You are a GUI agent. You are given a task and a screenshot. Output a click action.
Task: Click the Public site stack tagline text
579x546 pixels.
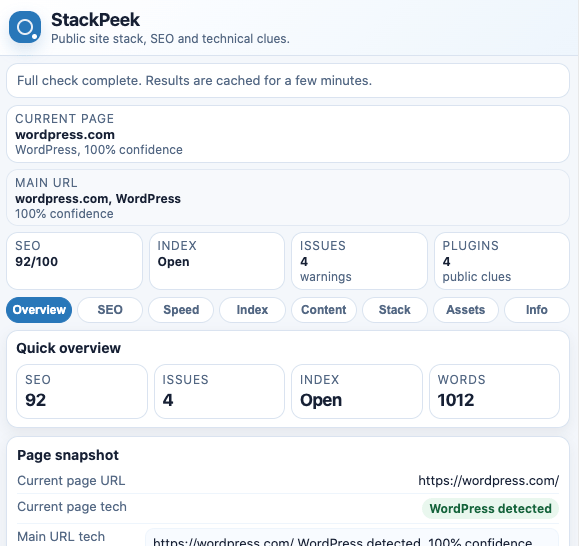pos(170,39)
